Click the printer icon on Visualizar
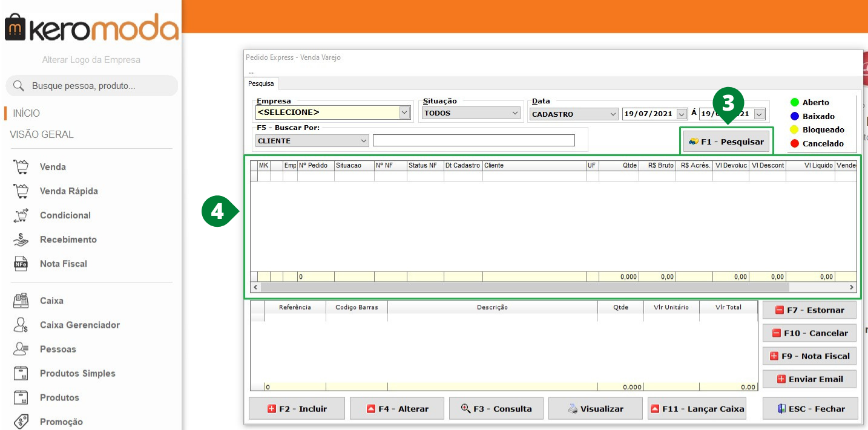The height and width of the screenshot is (430, 868). point(573,409)
